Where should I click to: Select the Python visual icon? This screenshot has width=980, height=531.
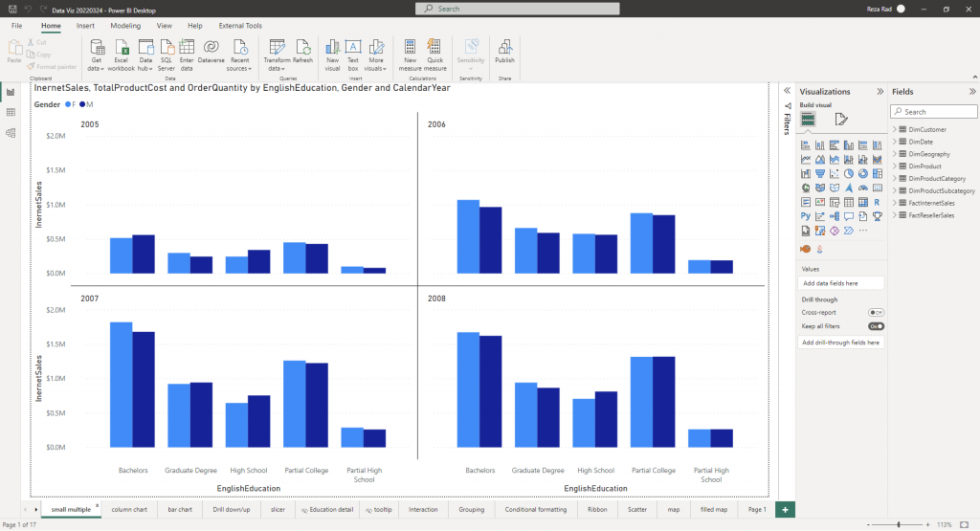click(x=806, y=216)
